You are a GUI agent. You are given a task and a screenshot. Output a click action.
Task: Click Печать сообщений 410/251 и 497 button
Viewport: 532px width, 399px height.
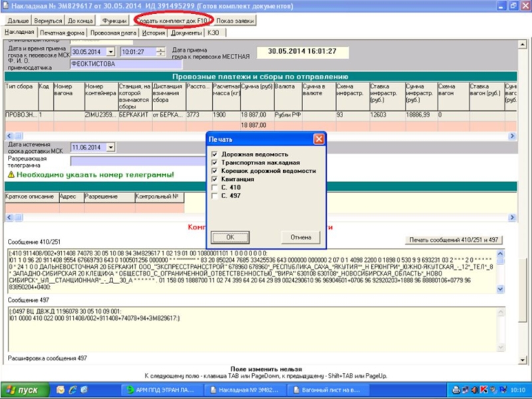pos(455,240)
